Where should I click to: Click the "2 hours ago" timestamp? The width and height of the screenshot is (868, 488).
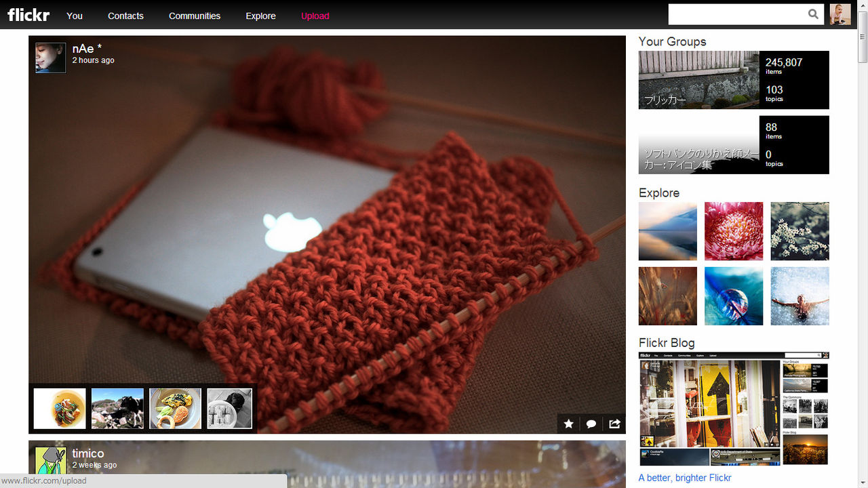94,60
